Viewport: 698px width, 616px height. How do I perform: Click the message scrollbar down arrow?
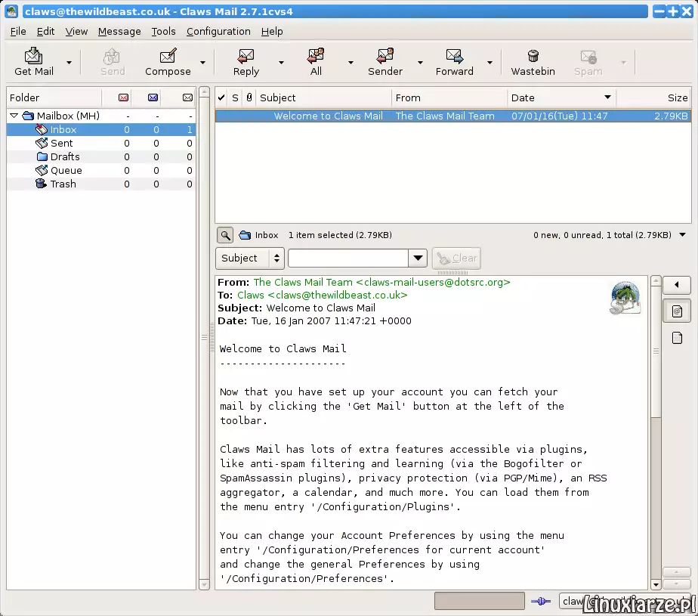click(656, 585)
